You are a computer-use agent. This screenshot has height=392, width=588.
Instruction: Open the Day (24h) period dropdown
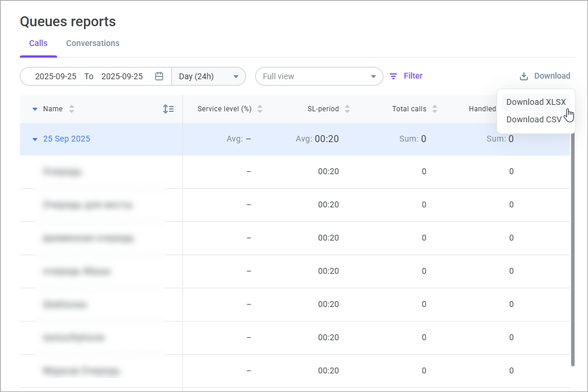point(209,76)
